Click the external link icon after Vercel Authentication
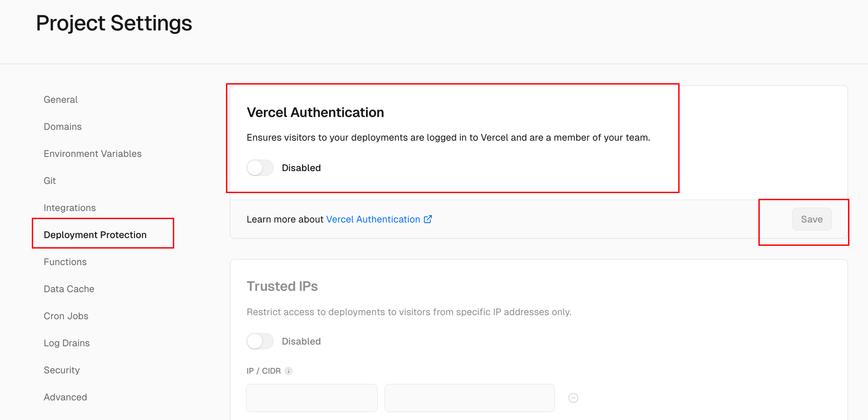 pos(428,219)
